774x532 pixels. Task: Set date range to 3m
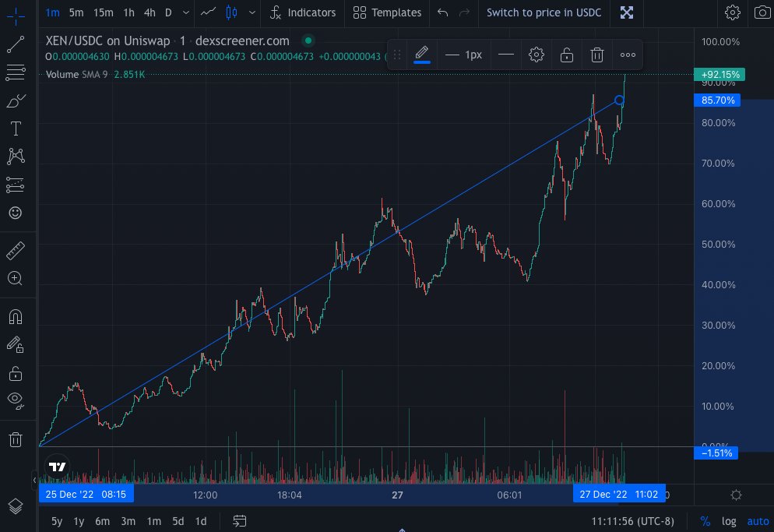(x=128, y=521)
